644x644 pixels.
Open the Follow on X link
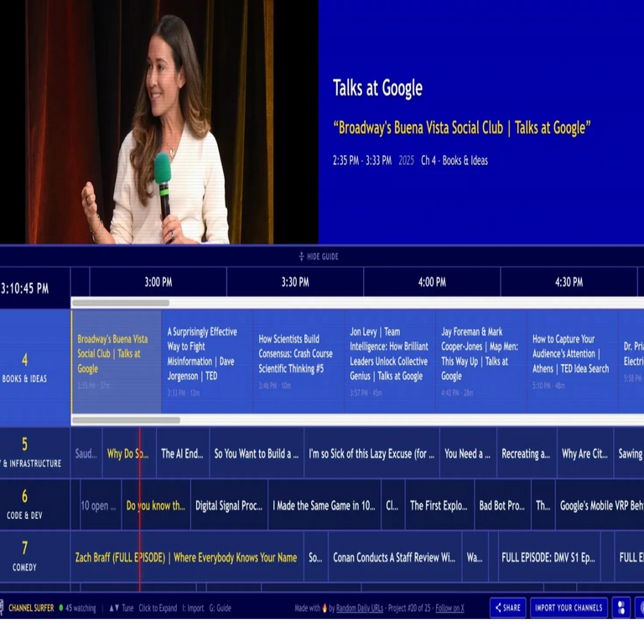(449, 608)
